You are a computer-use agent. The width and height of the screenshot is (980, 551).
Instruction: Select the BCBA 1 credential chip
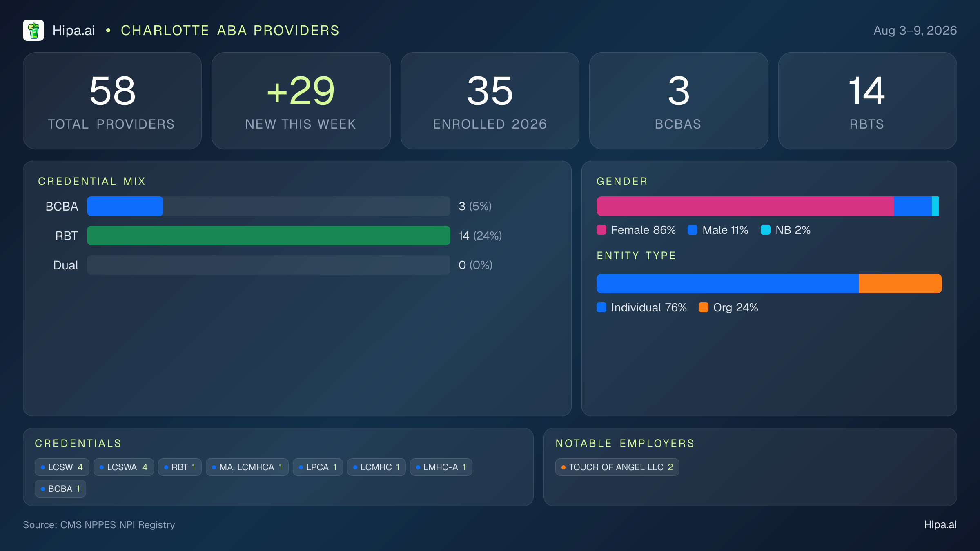(x=60, y=489)
